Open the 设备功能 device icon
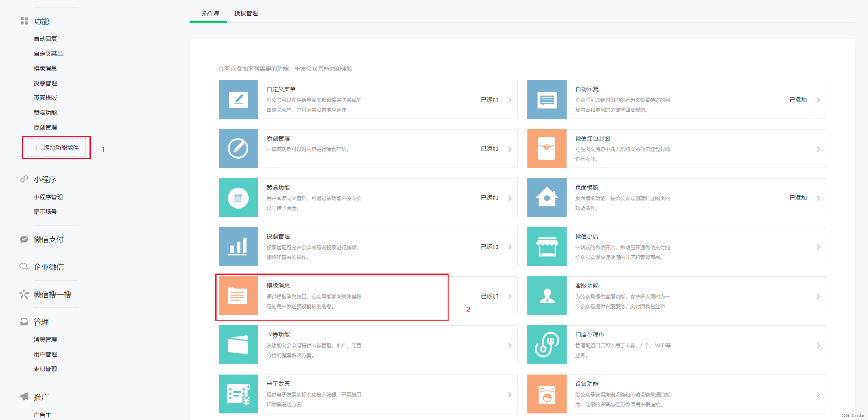Image resolution: width=868 pixels, height=420 pixels. click(546, 394)
